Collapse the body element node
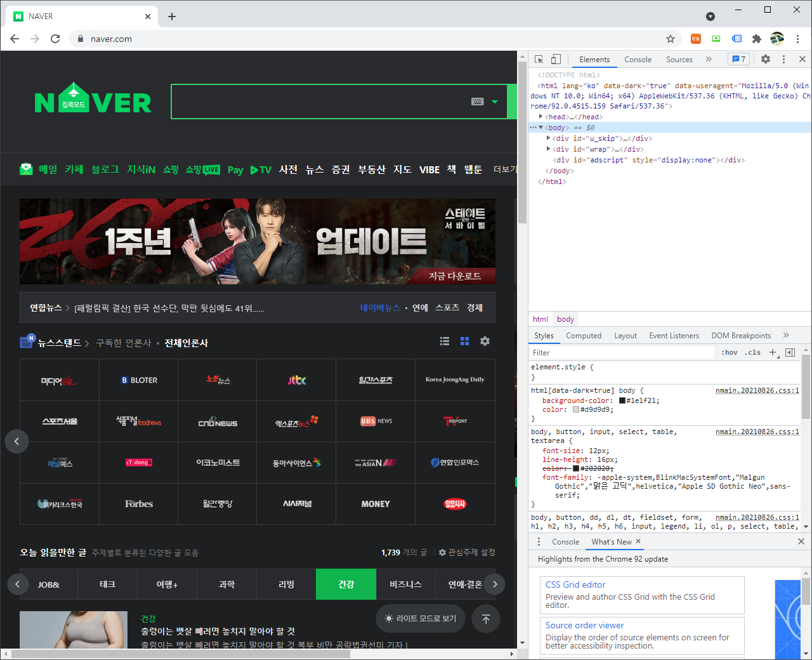 tap(540, 128)
